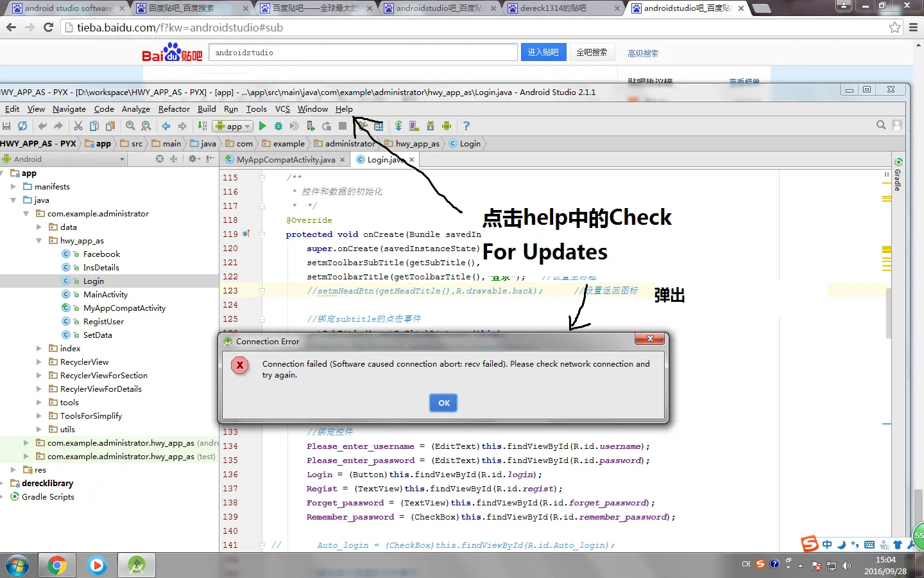Click the Baidu Tieba search input field
The image size is (924, 578).
coord(364,52)
